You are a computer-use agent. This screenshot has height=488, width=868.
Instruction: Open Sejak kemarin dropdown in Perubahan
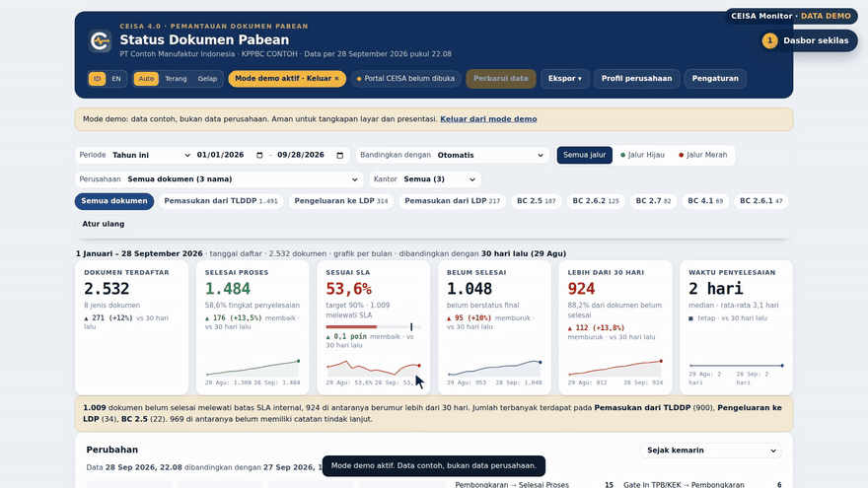pos(711,451)
